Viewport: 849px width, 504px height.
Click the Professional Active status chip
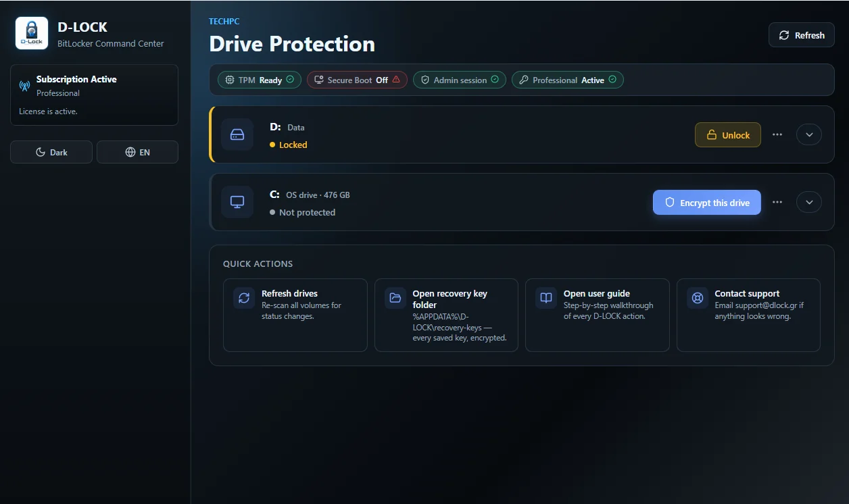(x=568, y=80)
